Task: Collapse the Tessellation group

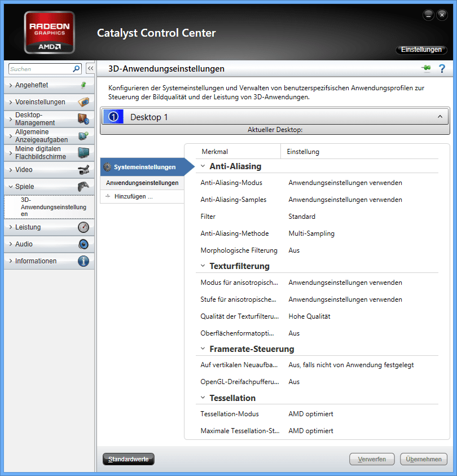Action: [203, 398]
